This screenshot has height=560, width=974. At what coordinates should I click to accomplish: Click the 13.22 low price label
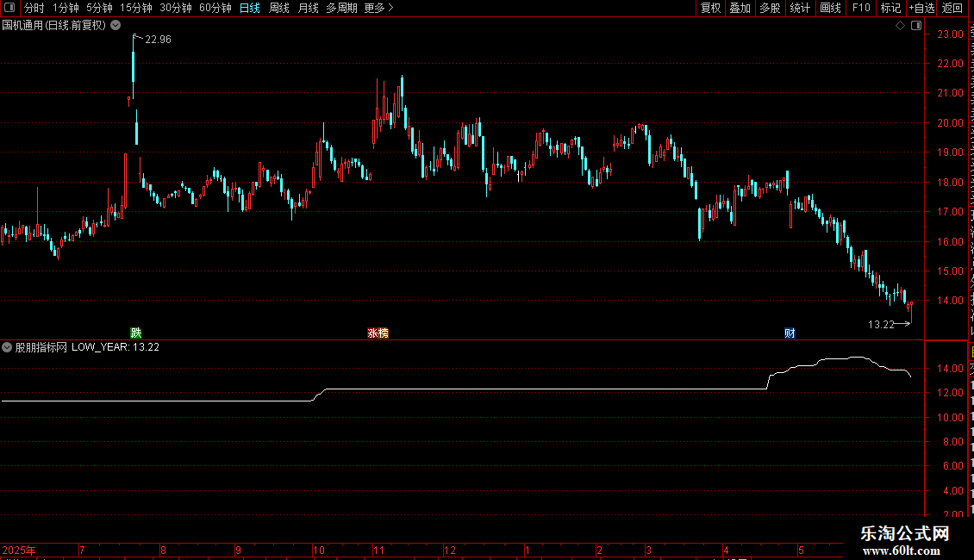(x=881, y=324)
